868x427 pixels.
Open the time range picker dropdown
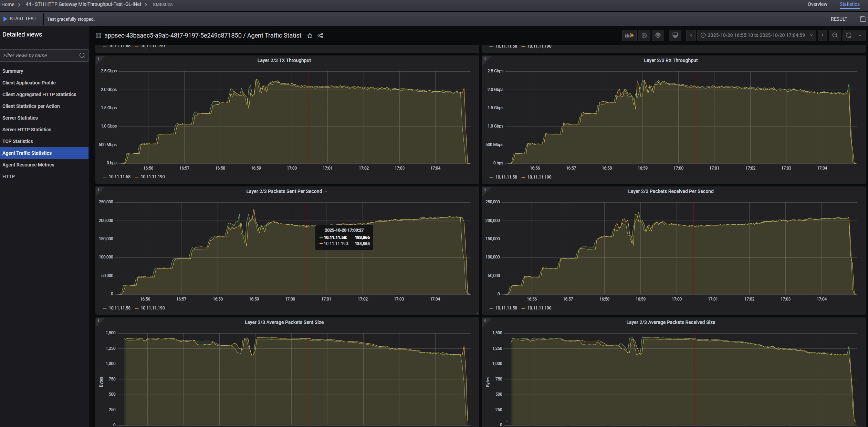tap(756, 35)
